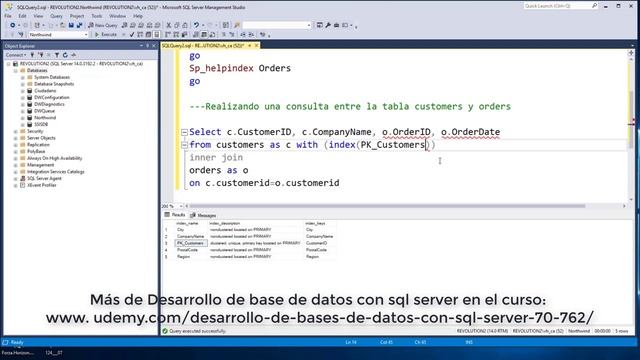Click the SQL Server Agent icon
Screen dimensions: 640x360
click(x=23, y=178)
